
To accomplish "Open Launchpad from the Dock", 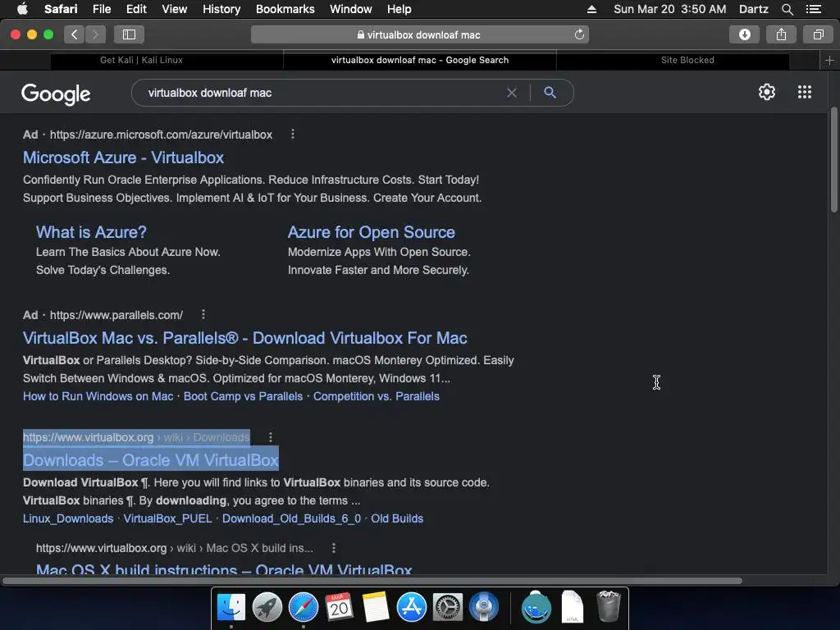I will (x=267, y=608).
